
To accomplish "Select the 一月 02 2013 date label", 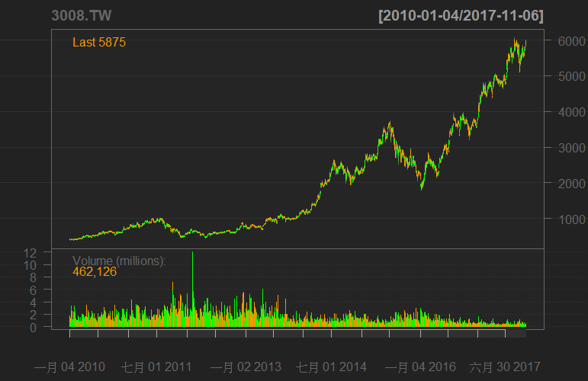I will pyautogui.click(x=246, y=367).
